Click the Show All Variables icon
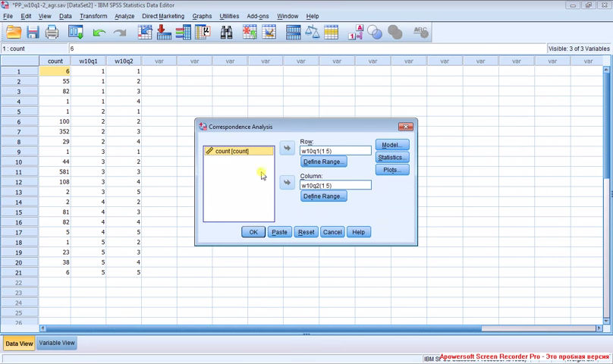 pyautogui.click(x=395, y=32)
